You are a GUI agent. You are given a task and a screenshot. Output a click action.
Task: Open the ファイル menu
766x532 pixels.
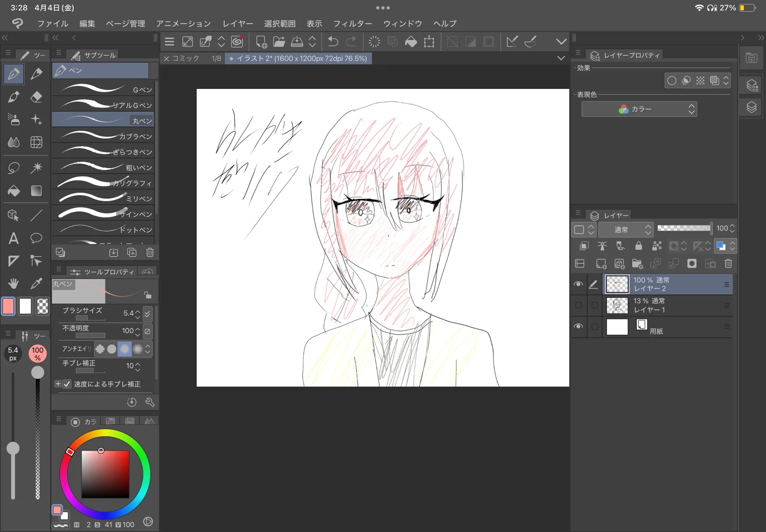click(53, 23)
